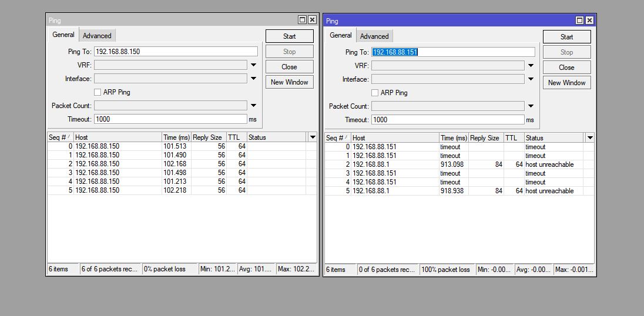This screenshot has width=644, height=316.
Task: Click Packet Count field in left Ping window
Action: click(170, 106)
